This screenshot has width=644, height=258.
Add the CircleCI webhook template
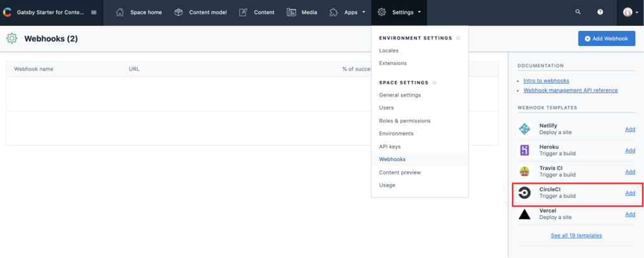point(630,193)
